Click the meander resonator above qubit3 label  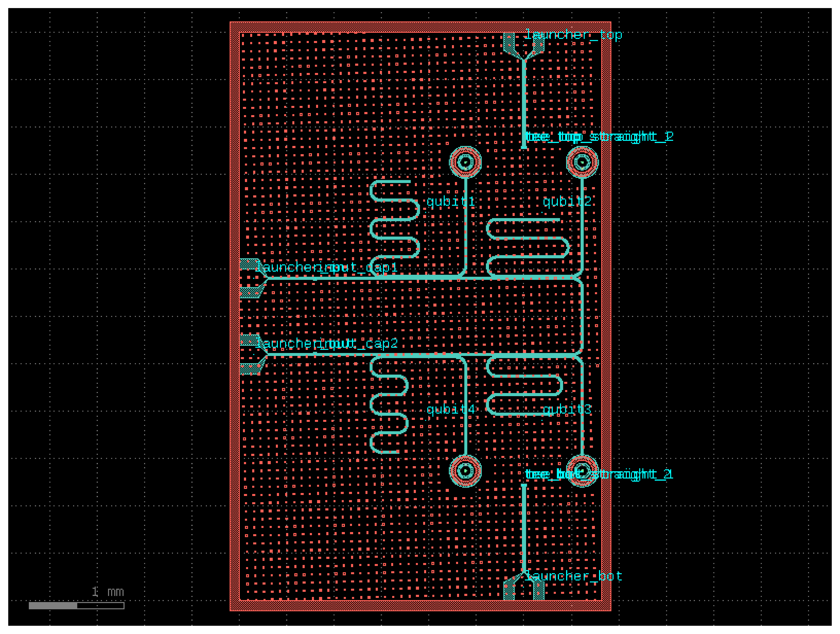tap(524, 386)
